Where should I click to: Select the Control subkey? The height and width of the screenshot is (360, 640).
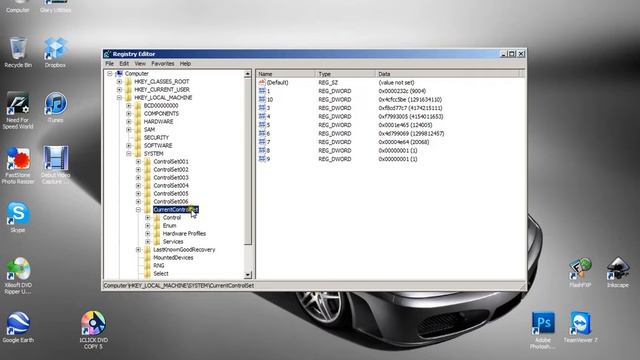(172, 218)
